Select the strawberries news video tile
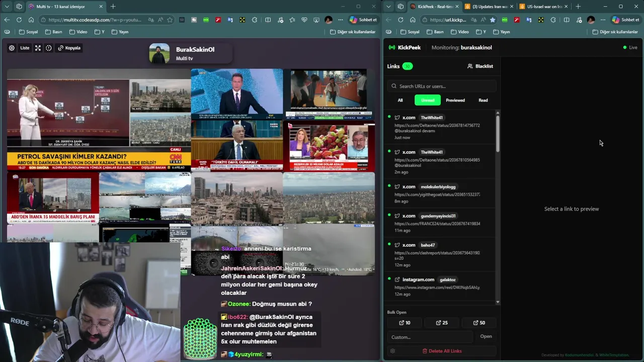644x362 pixels. 329,147
